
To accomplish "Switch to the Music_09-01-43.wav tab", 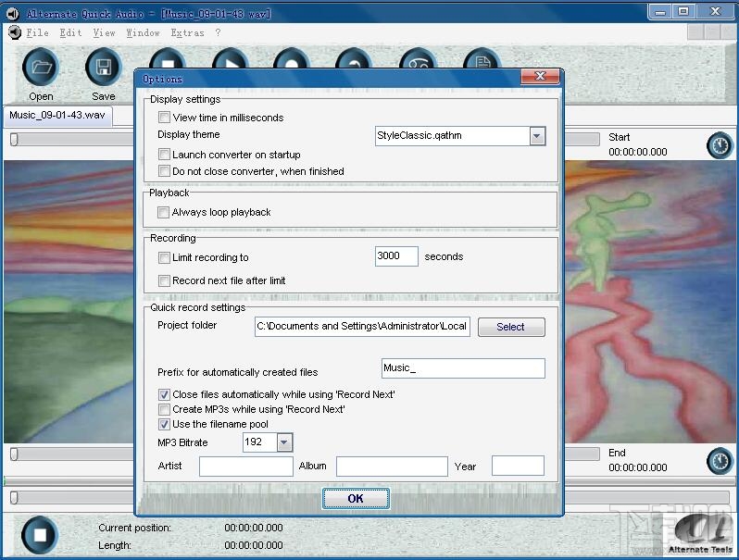I will pos(57,116).
